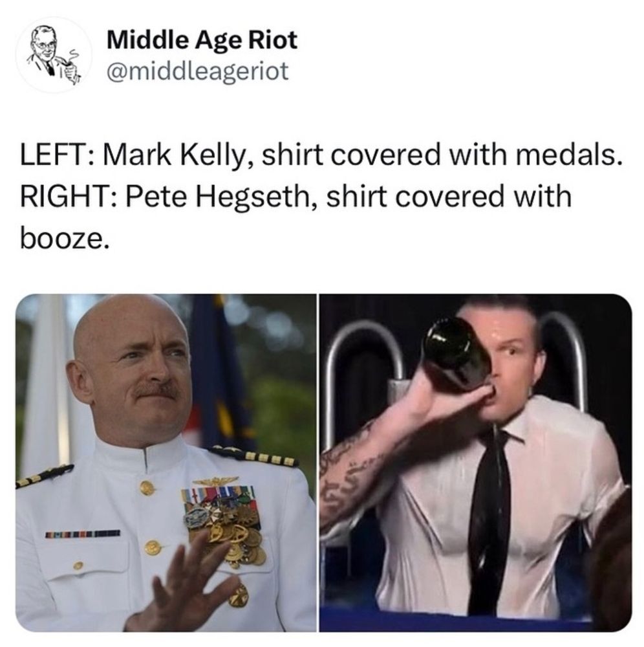Select the word RIGHT: in the tweet
Viewport: 644px width, 647px height.
tap(69, 196)
